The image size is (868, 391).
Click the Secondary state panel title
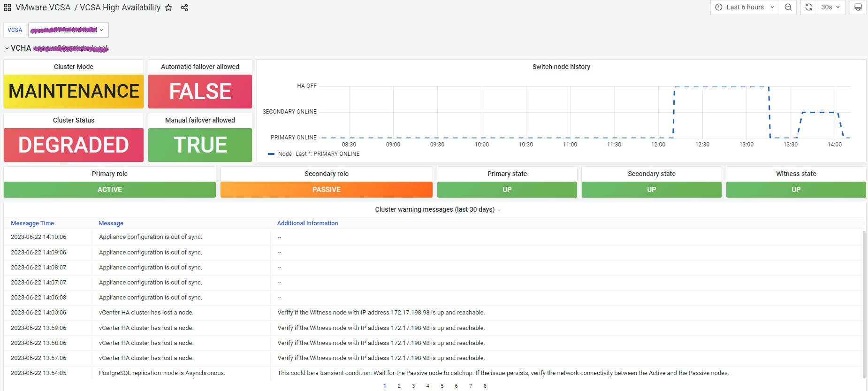[x=652, y=174]
